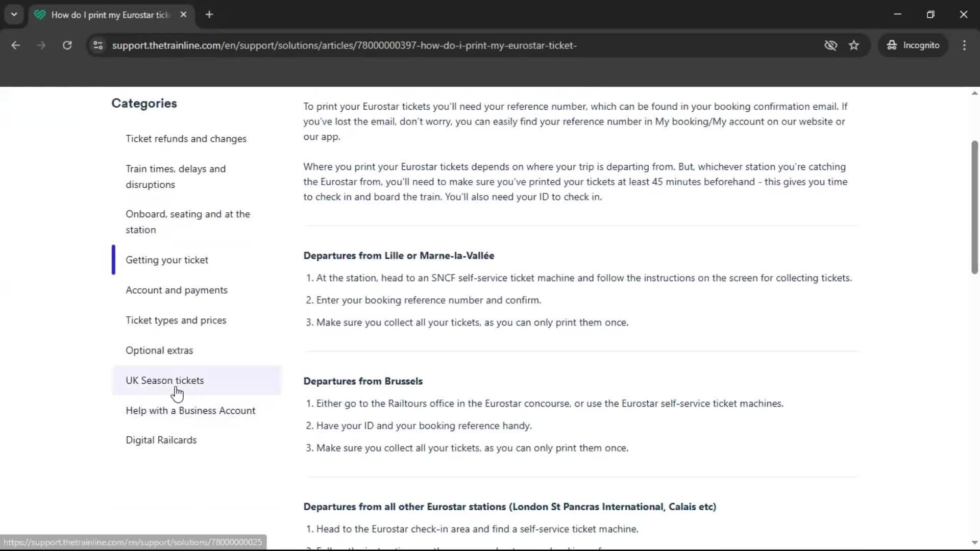This screenshot has height=551, width=980.
Task: Open Optional extras category
Action: pyautogui.click(x=159, y=350)
